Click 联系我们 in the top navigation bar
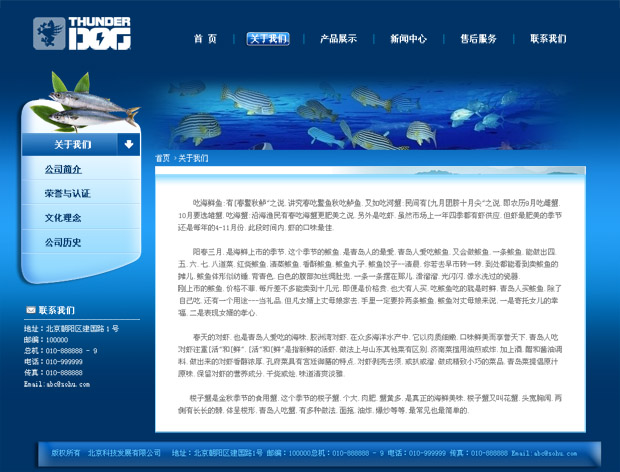Viewport: 620px width, 472px height. pyautogui.click(x=548, y=39)
